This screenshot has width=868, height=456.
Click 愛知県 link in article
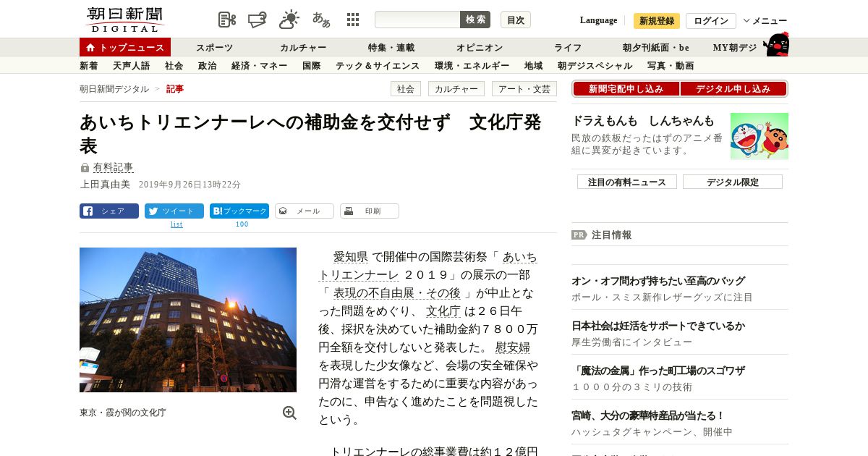[351, 257]
